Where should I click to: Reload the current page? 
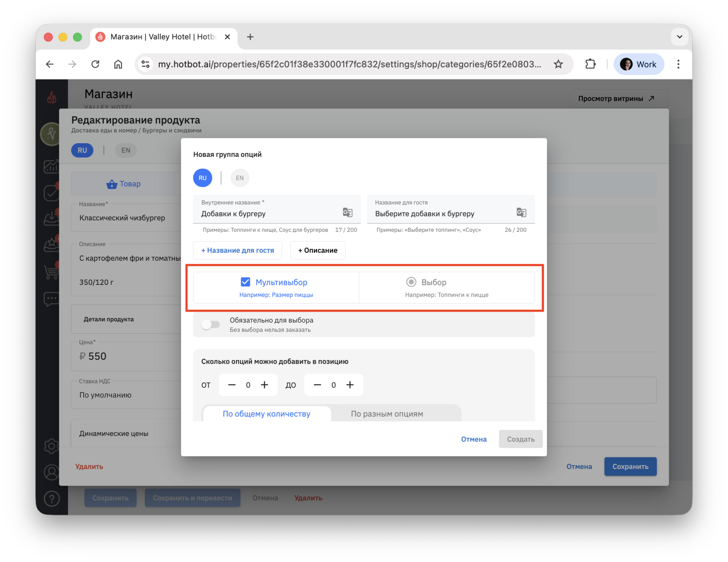coord(95,64)
